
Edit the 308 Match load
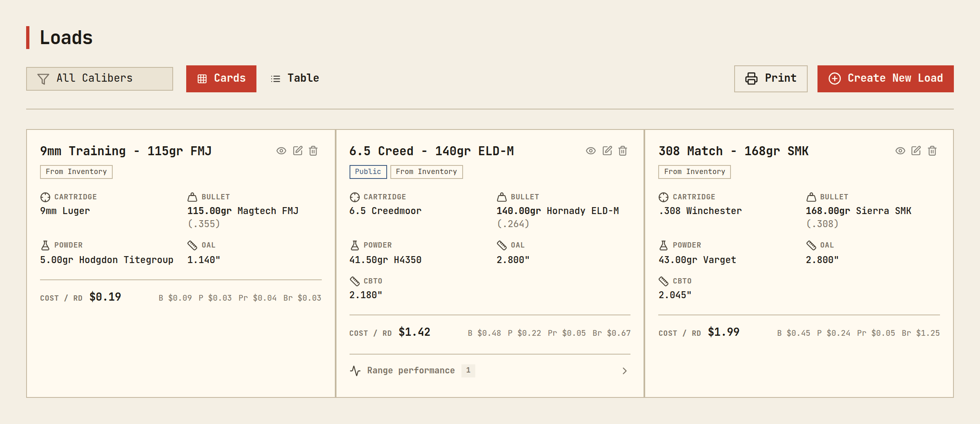coord(916,151)
